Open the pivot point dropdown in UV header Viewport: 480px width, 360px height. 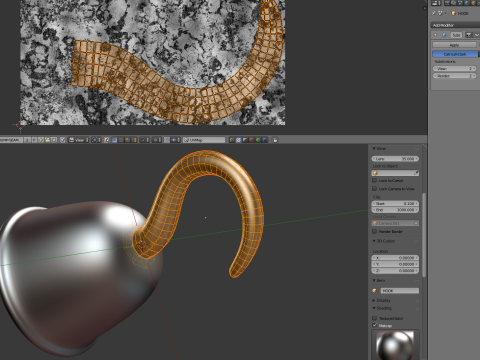pos(96,140)
